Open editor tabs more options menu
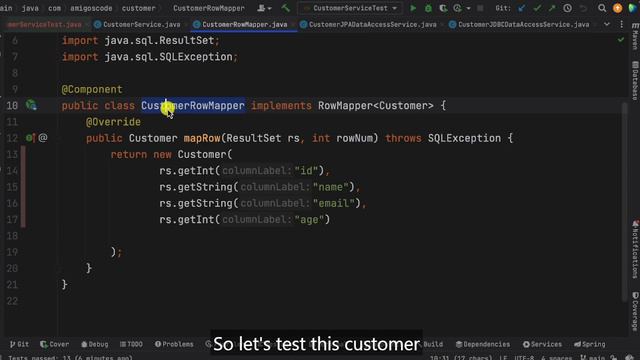 point(622,24)
